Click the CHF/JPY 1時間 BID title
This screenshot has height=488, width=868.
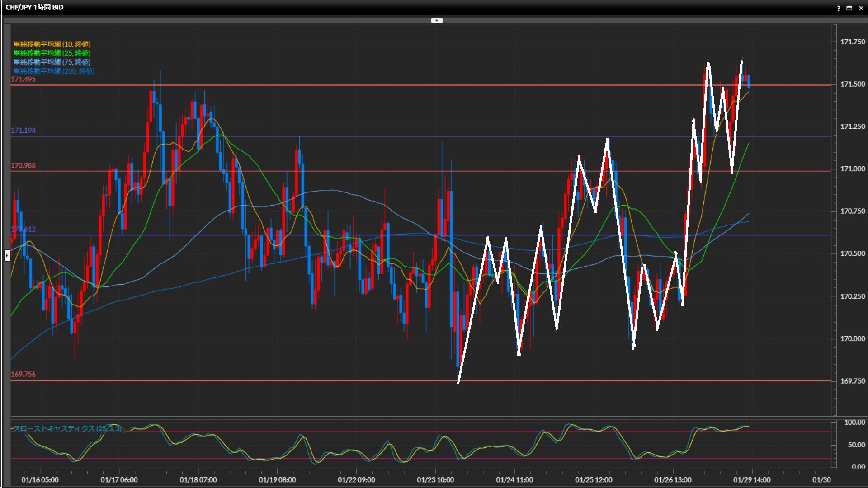click(x=34, y=7)
